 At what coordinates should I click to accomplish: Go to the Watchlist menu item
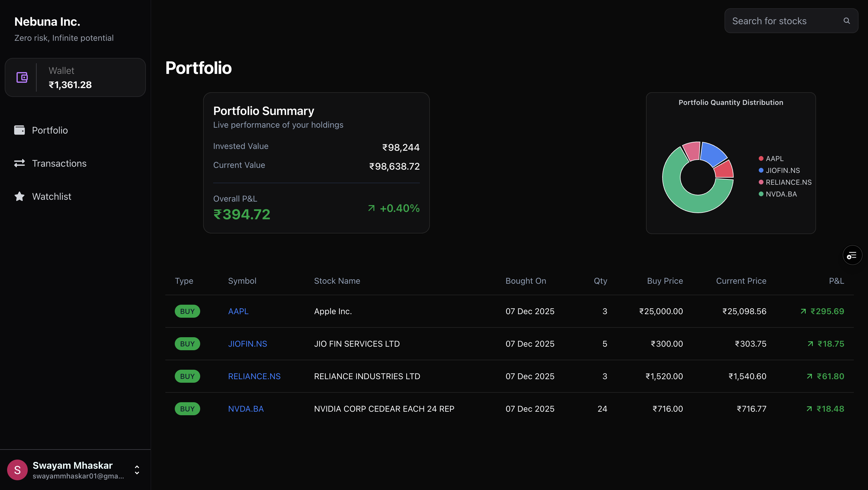coord(52,196)
